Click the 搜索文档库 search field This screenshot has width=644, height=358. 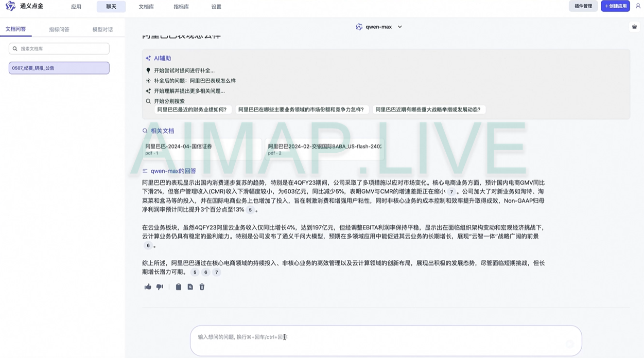[59, 49]
